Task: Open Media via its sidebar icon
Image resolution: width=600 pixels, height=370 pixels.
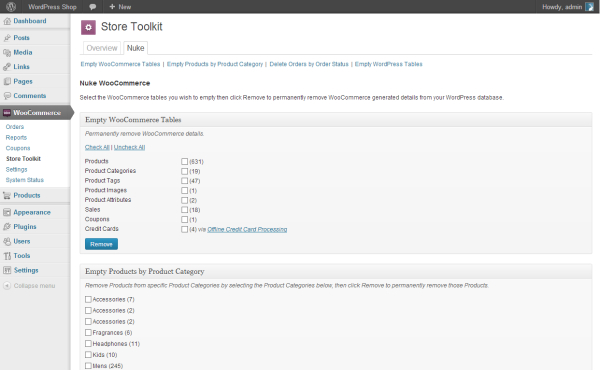Action: (x=7, y=53)
